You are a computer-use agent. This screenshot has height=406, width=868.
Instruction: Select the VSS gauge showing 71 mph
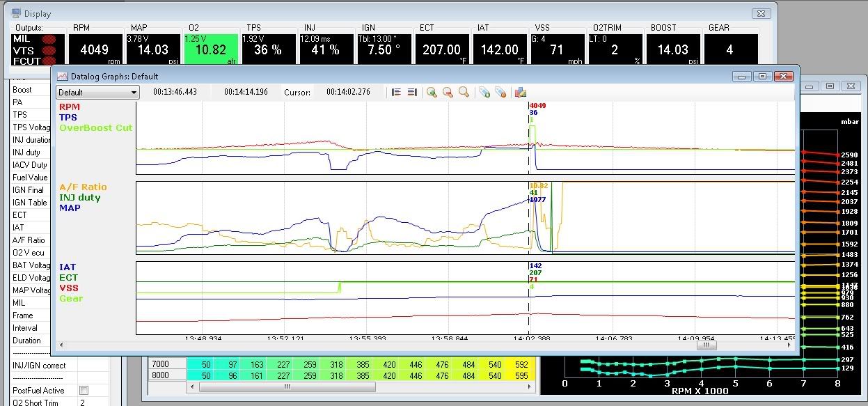click(x=557, y=49)
